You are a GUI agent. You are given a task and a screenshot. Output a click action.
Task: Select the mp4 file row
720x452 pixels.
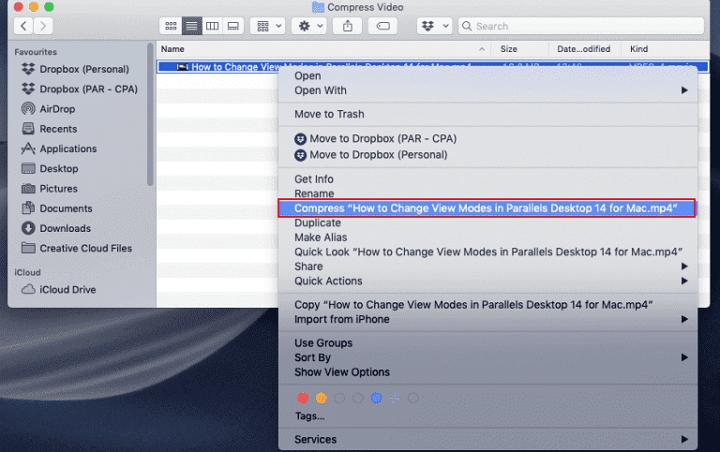tap(432, 67)
